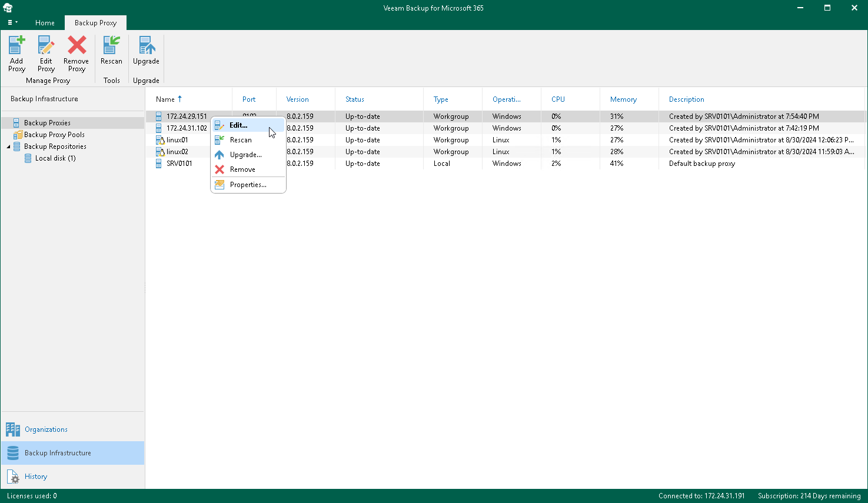
Task: Click the Rescan ribbon icon
Action: point(111,45)
